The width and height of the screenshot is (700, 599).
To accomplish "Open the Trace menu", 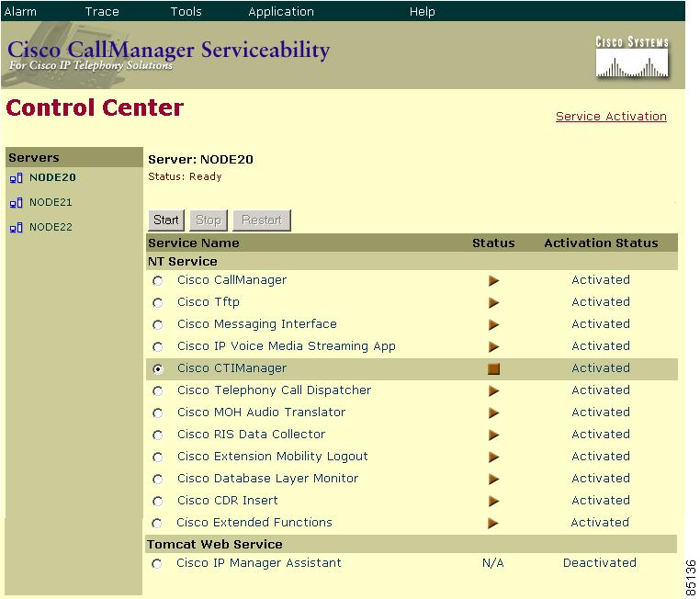I will coord(102,12).
